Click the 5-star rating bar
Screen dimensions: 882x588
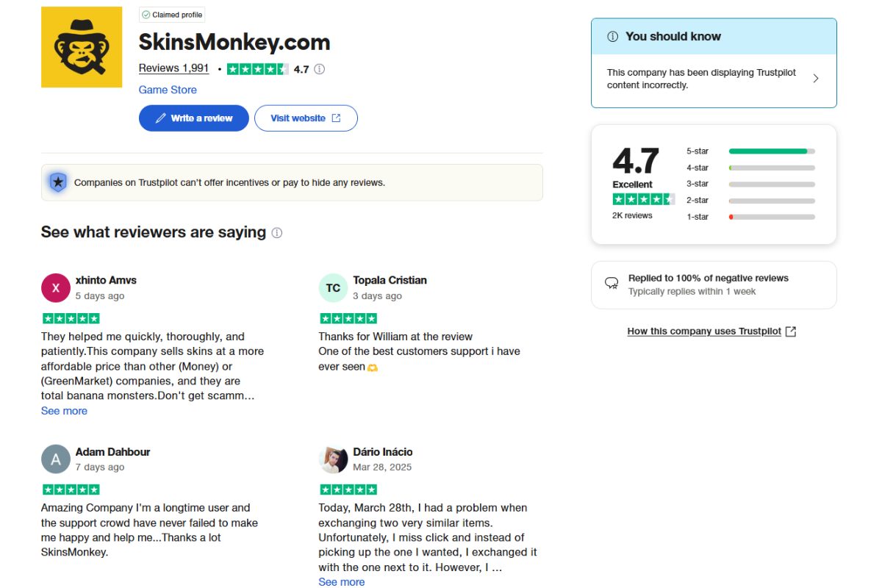tap(770, 151)
